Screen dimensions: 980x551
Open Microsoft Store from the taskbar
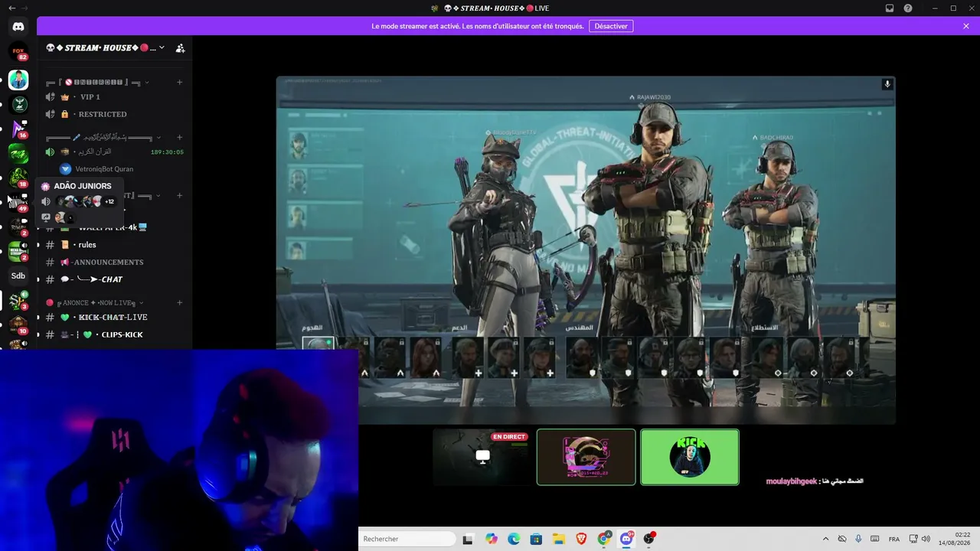coord(536,539)
